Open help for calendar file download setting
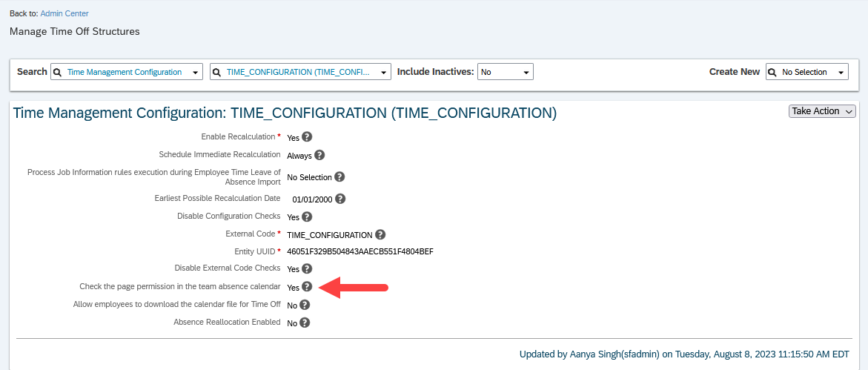Image resolution: width=868 pixels, height=370 pixels. (305, 305)
